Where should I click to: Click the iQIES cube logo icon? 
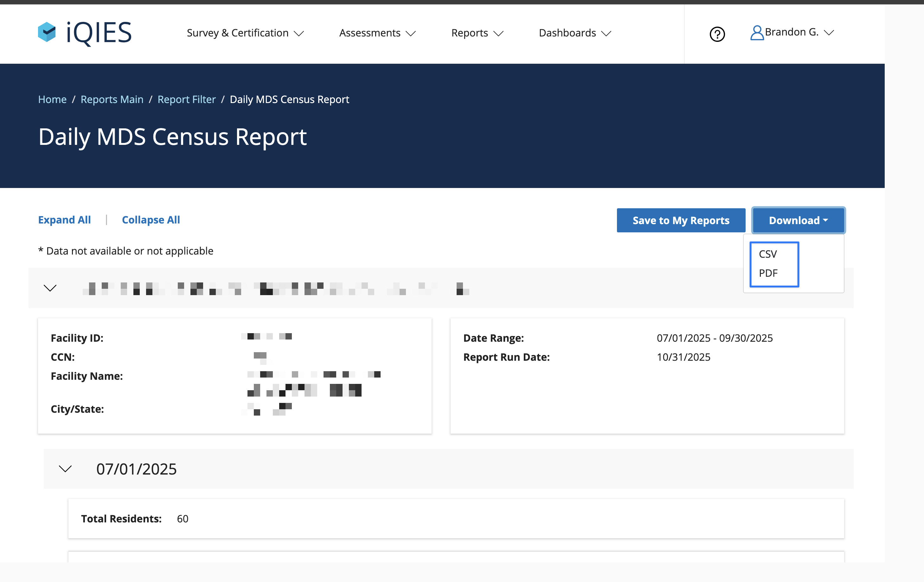click(47, 32)
